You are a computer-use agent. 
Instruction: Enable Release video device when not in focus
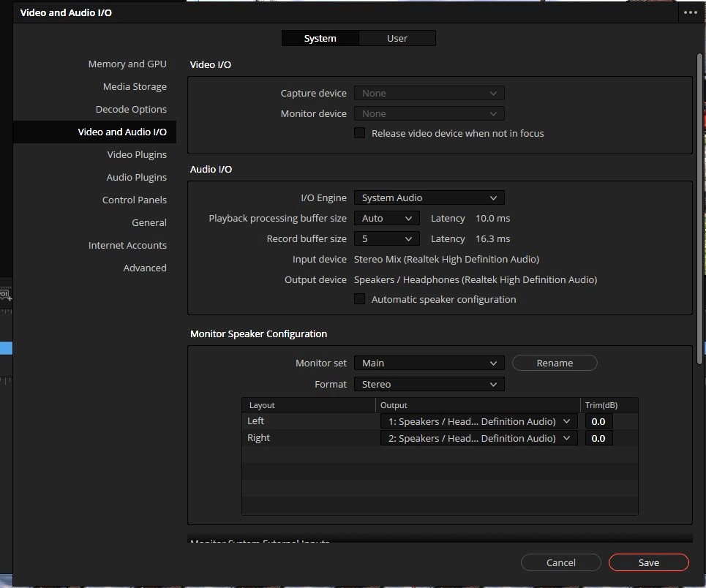tap(359, 133)
